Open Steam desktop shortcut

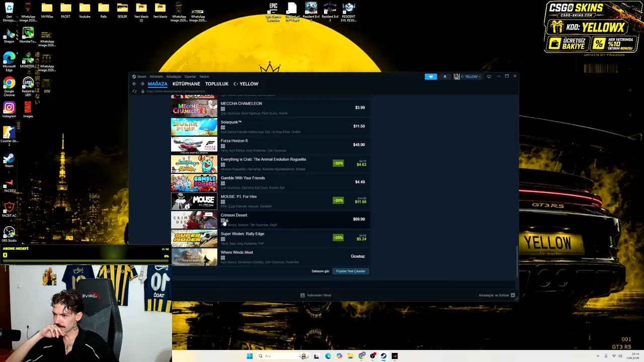[9, 160]
